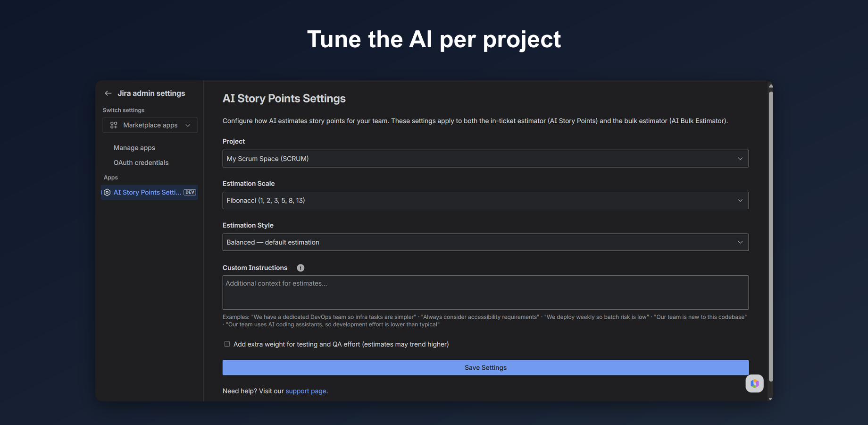Image resolution: width=868 pixels, height=425 pixels.
Task: Click the Jira admin settings title
Action: [x=151, y=93]
